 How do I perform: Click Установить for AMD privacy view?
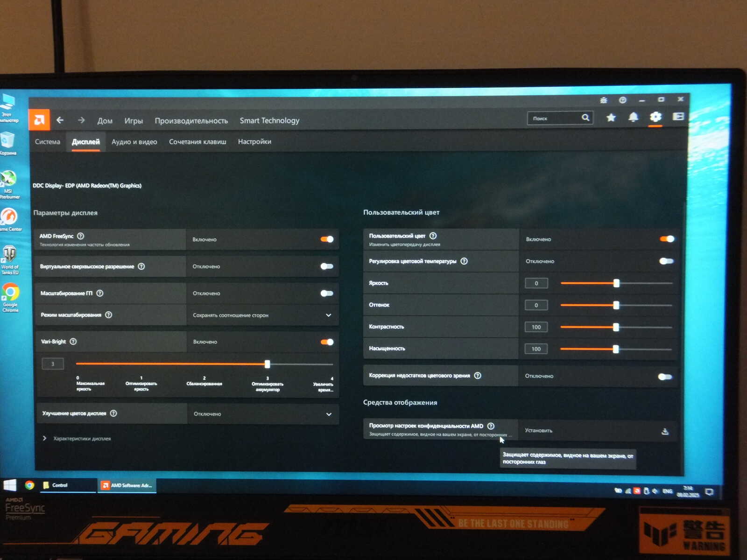pos(539,431)
